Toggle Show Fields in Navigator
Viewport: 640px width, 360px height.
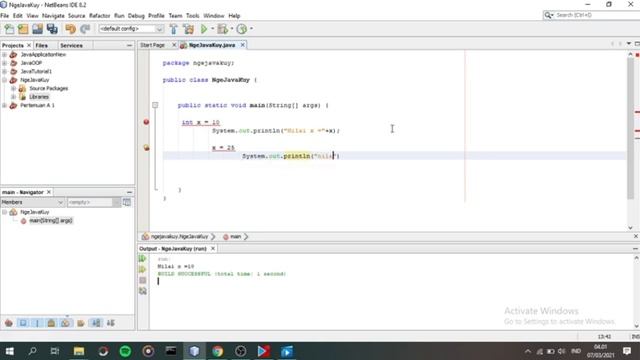[x=23, y=323]
